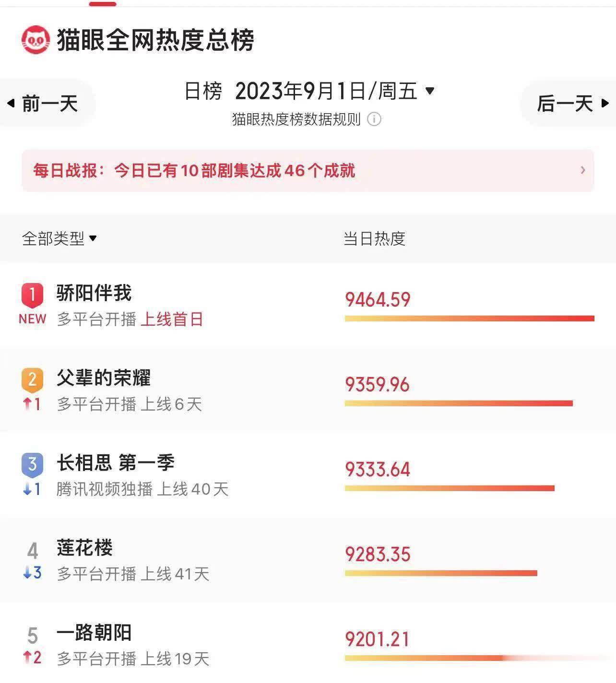Open the 骄阳伴我 entry

[308, 305]
